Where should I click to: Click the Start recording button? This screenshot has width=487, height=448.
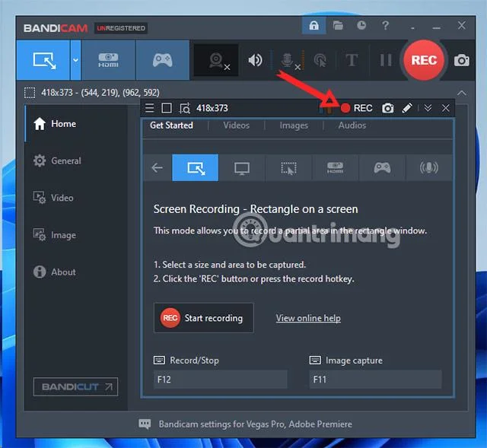coord(204,318)
